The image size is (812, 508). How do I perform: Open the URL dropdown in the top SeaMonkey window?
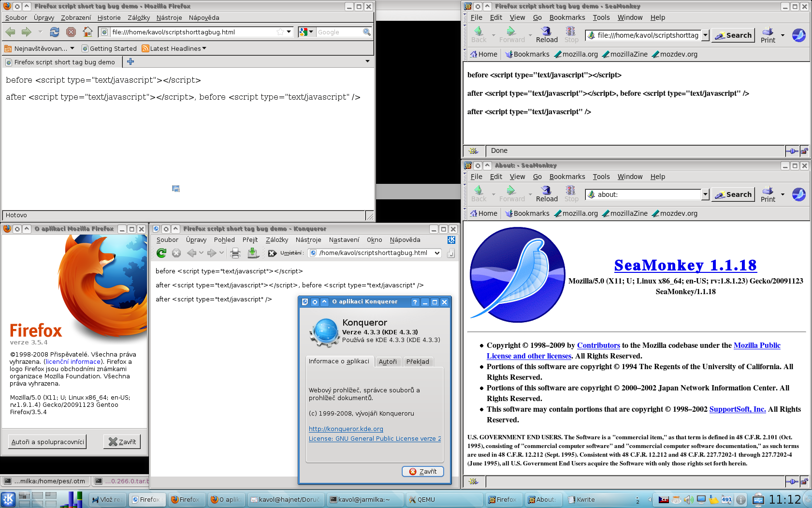coord(705,35)
